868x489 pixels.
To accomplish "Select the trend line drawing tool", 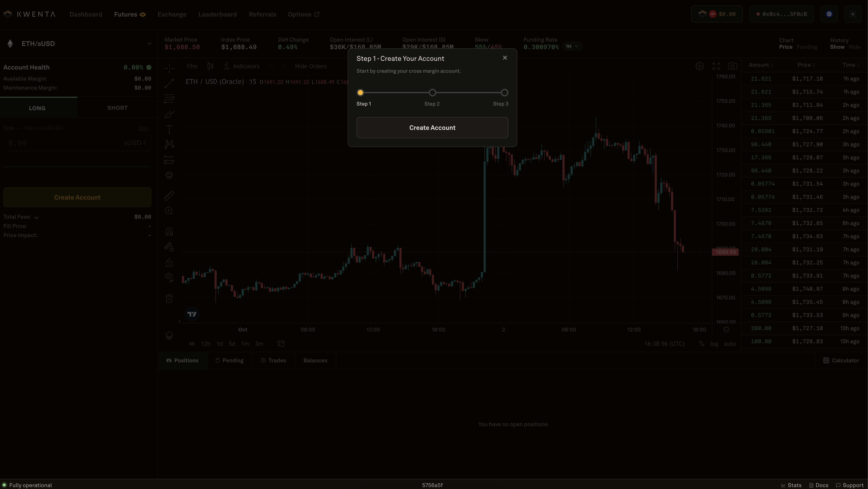I will tap(169, 83).
